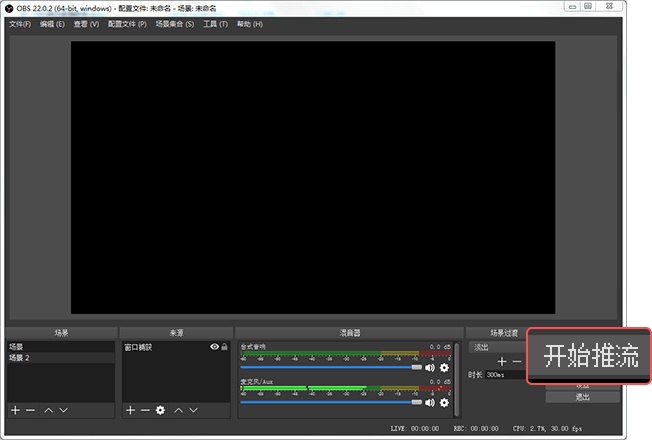652x440 pixels.
Task: Open 配置文件(P) menu
Action: coord(127,24)
